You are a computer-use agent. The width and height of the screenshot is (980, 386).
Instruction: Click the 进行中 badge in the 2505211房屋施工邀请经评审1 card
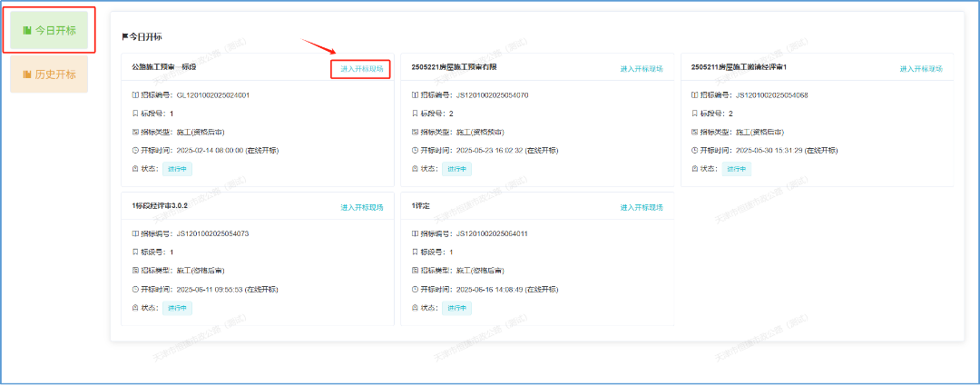737,169
